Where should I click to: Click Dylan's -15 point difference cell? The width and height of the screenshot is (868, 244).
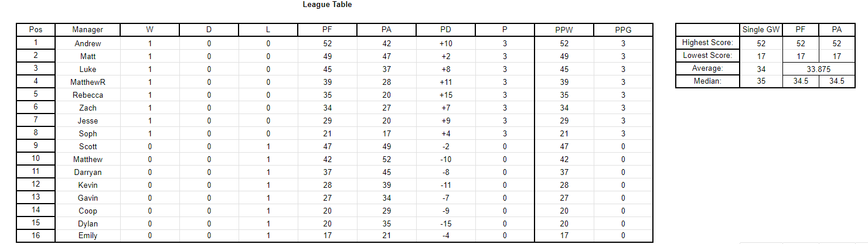click(x=445, y=224)
